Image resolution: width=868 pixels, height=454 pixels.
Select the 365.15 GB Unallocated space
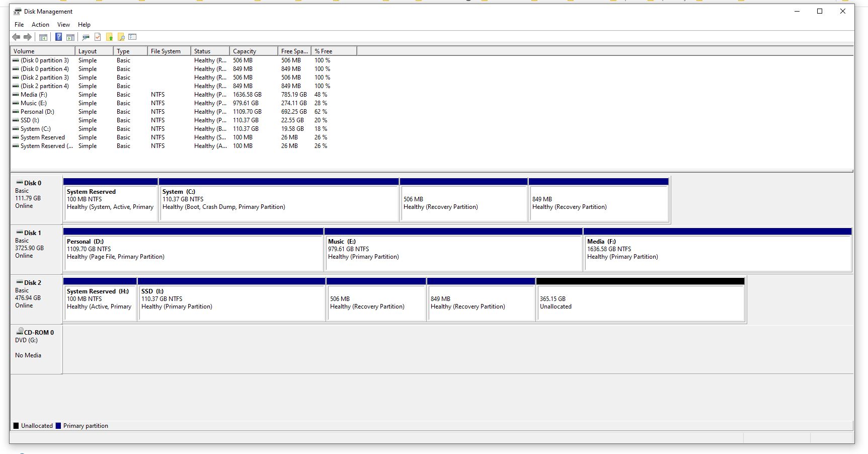[641, 299]
